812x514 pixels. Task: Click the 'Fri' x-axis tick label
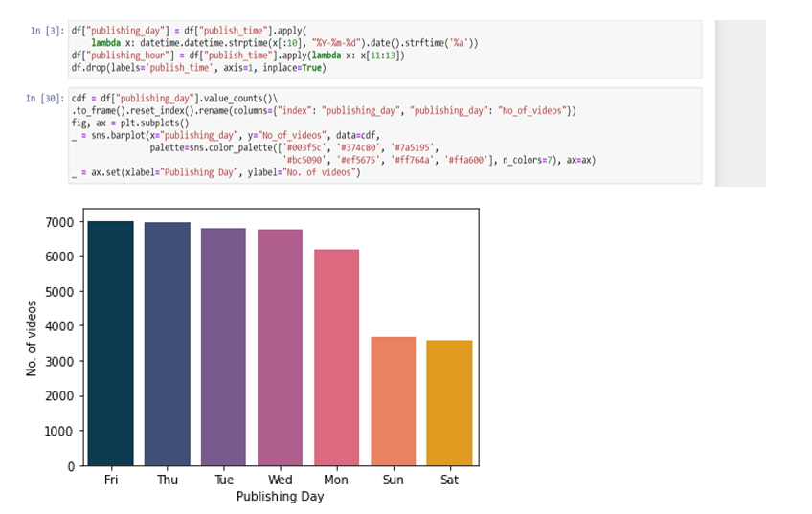pyautogui.click(x=111, y=480)
